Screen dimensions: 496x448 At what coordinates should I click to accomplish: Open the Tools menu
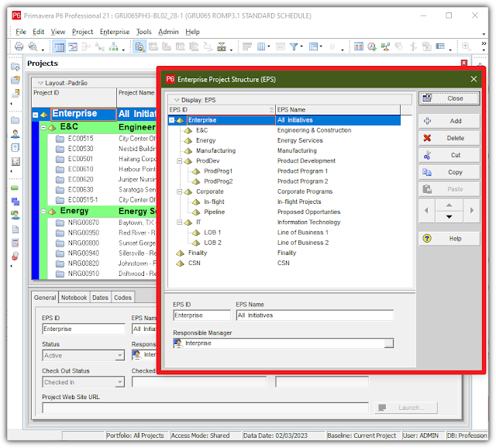coord(143,32)
